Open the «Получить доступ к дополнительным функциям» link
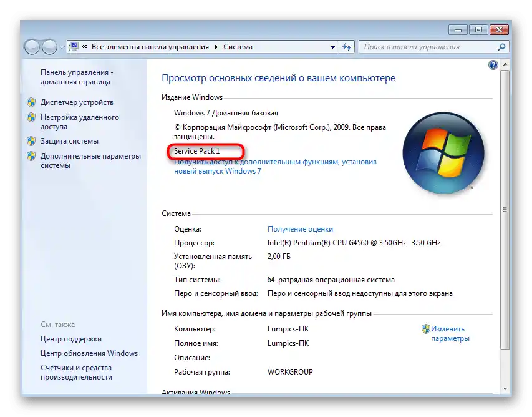The height and width of the screenshot is (417, 532). [x=275, y=167]
